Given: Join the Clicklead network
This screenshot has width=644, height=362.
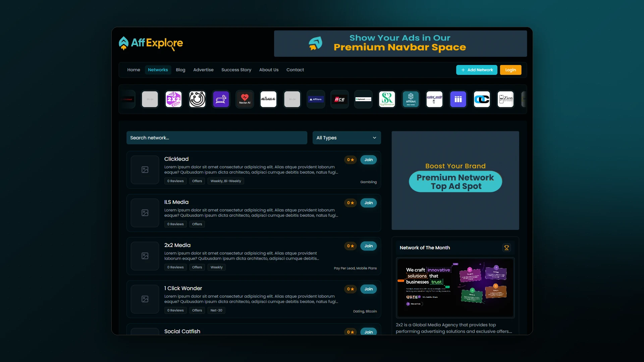Looking at the screenshot, I should pyautogui.click(x=368, y=160).
